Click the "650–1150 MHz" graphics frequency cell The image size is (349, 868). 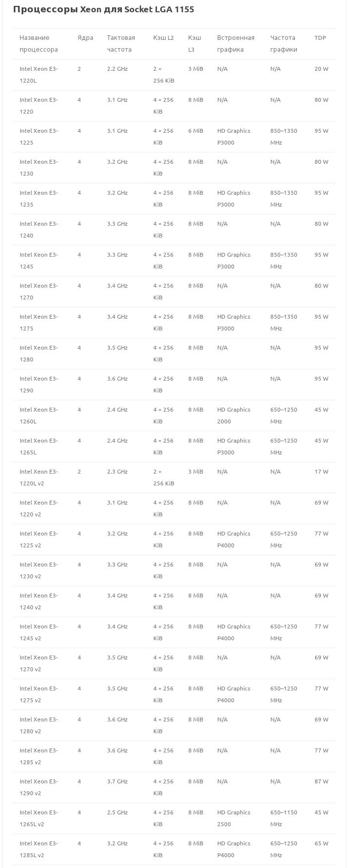tap(284, 818)
